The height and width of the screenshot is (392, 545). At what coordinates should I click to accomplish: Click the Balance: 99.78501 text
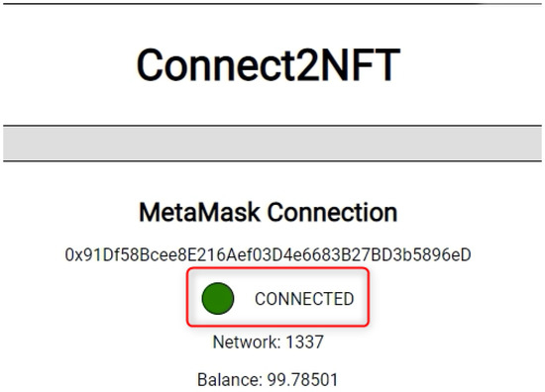coord(268,379)
